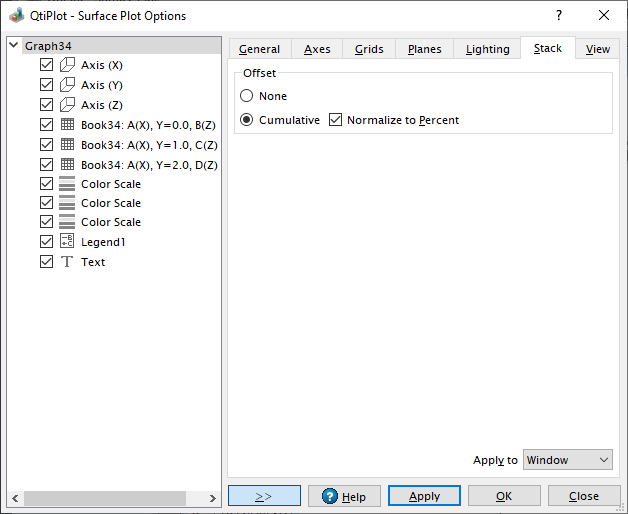Disable Normalize to Percent checkbox
The image size is (628, 514).
pyautogui.click(x=335, y=120)
